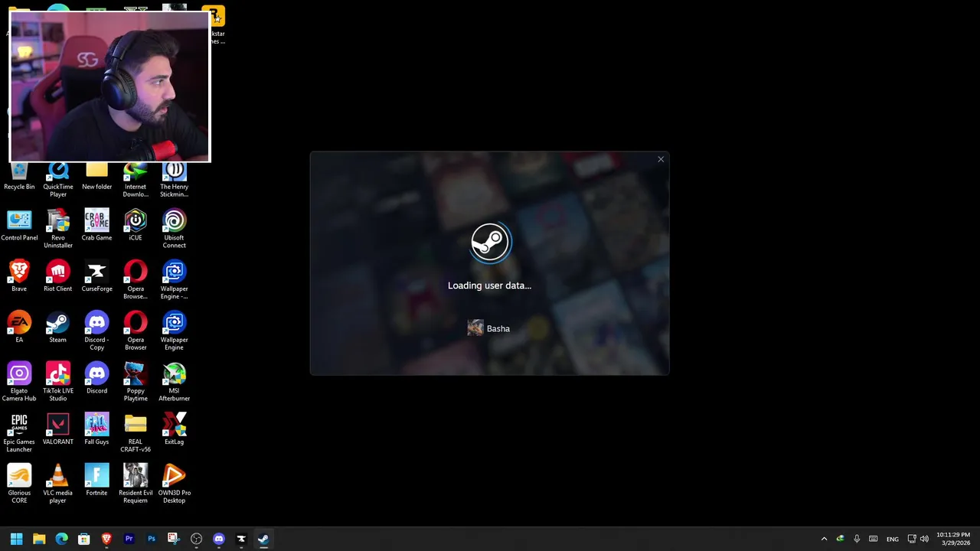Open File Explorer from the taskbar

[39, 539]
